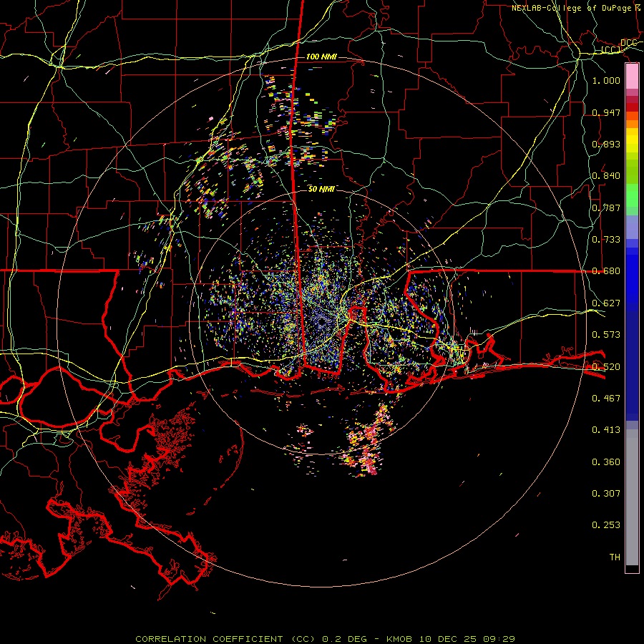The height and width of the screenshot is (644, 644).
Task: Click the [CC] product label
Action: (611, 49)
